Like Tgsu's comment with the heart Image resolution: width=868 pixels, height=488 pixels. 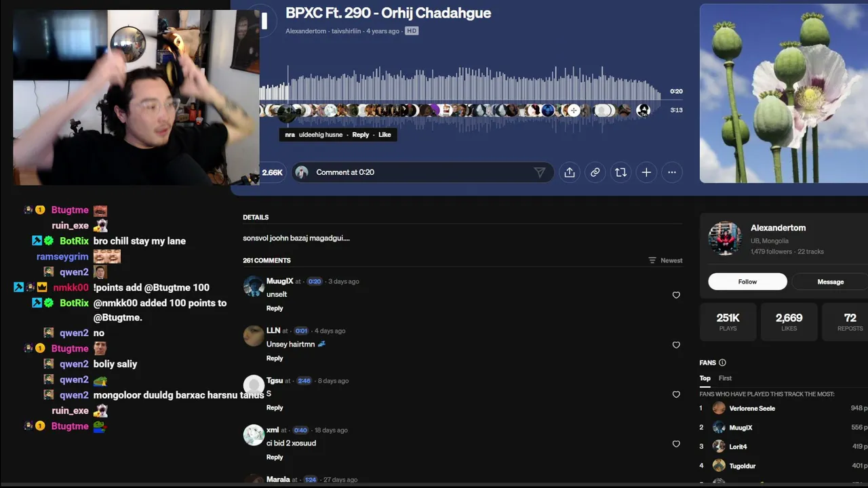[676, 394]
